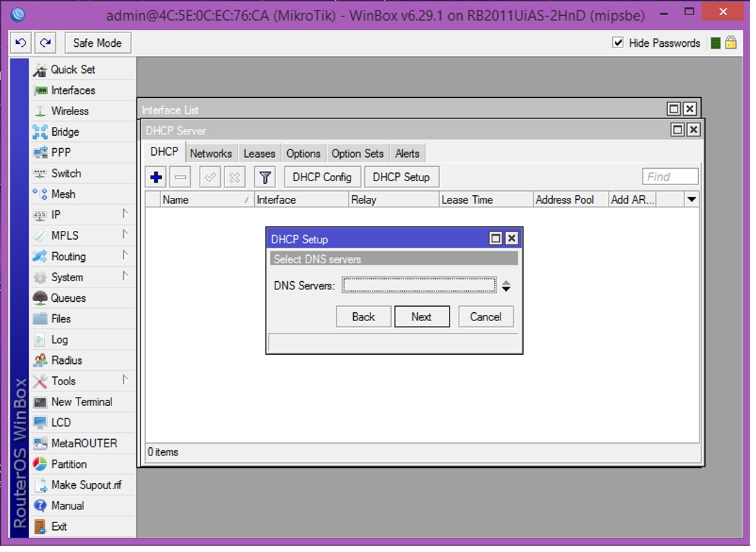Image resolution: width=756 pixels, height=552 pixels.
Task: Switch to the Alerts tab
Action: click(x=408, y=154)
